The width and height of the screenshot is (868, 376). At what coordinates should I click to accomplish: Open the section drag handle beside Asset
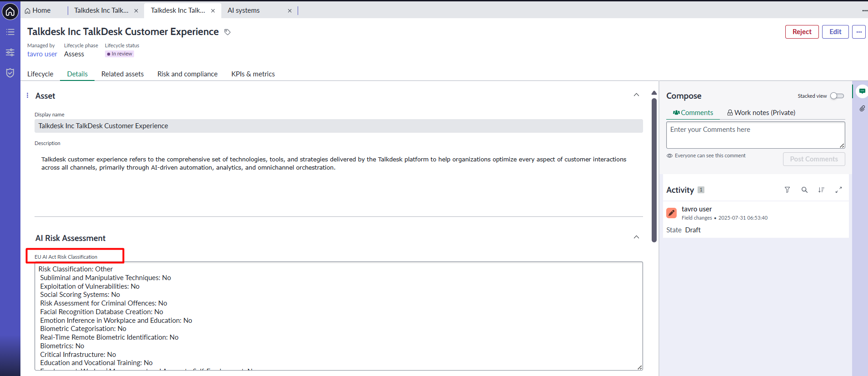28,95
